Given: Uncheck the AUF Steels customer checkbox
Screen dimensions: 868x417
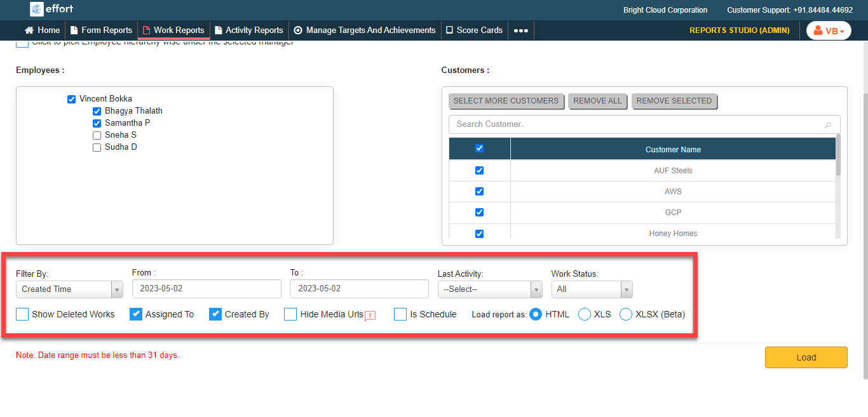Looking at the screenshot, I should tap(479, 171).
